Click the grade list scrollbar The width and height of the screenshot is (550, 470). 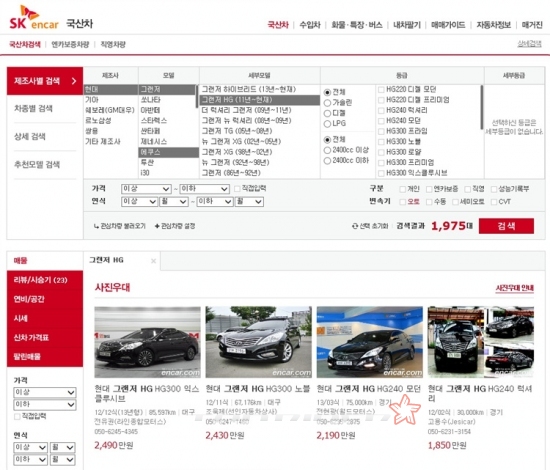pos(482,107)
